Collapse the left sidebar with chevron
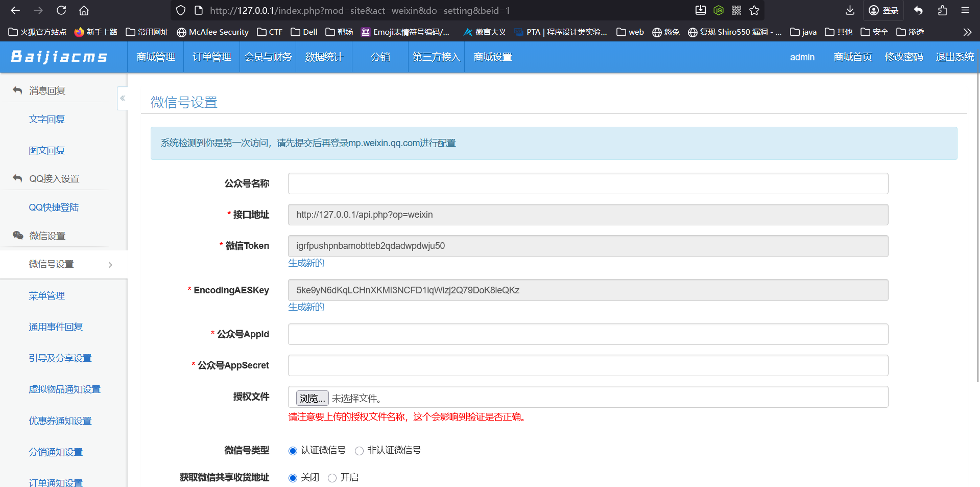Image resolution: width=980 pixels, height=487 pixels. tap(123, 98)
